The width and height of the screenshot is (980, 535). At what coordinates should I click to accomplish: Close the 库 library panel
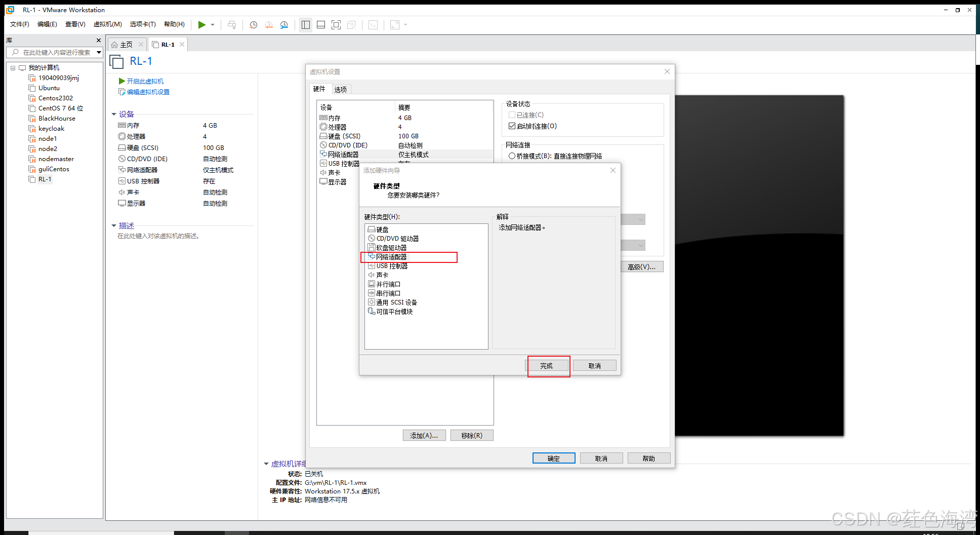pos(99,40)
